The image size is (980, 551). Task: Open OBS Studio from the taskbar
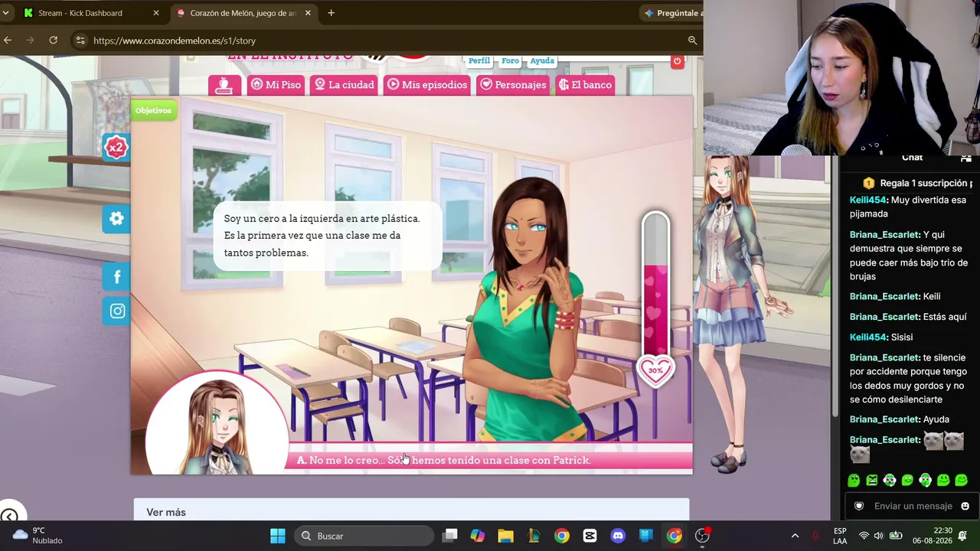tap(702, 536)
